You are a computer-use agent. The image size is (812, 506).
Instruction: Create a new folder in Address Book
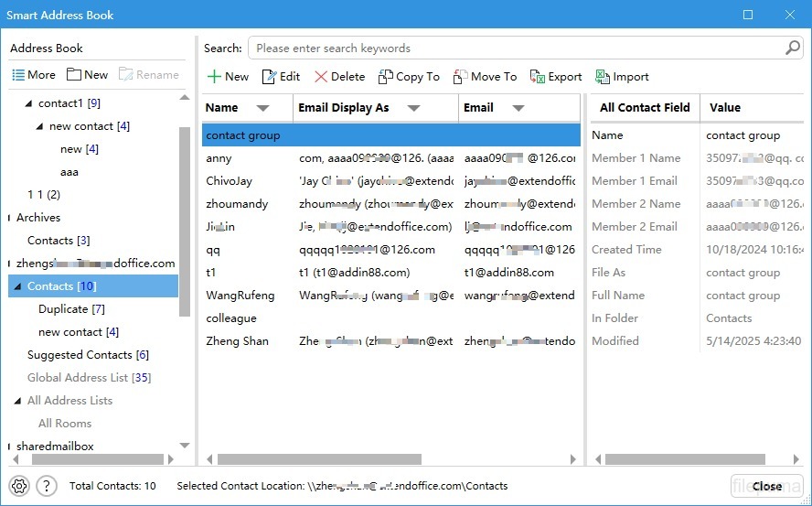click(x=87, y=75)
